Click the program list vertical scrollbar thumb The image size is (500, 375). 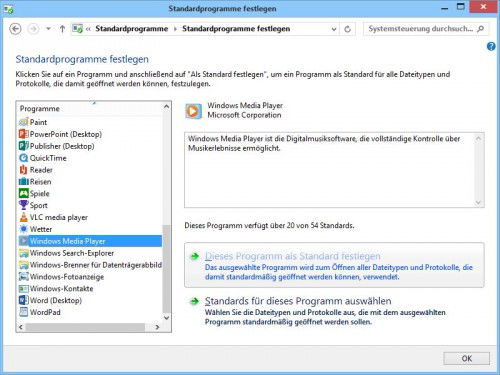click(166, 268)
